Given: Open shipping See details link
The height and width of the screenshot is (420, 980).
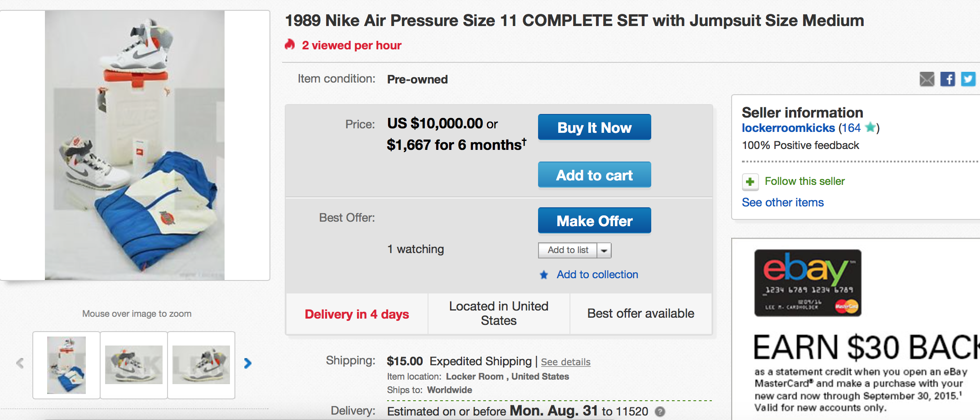Looking at the screenshot, I should tap(565, 362).
